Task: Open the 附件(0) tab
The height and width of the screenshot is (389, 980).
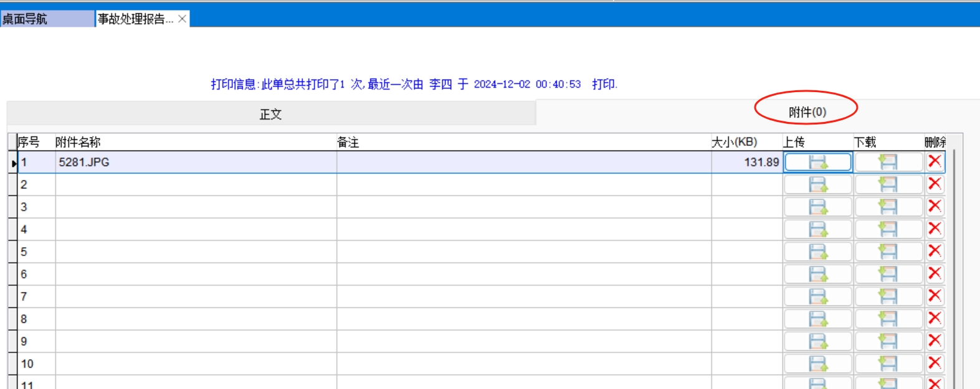Action: [x=807, y=112]
